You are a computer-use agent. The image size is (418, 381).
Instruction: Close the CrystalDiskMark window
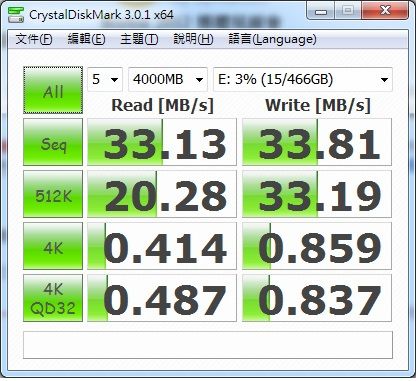coord(385,11)
